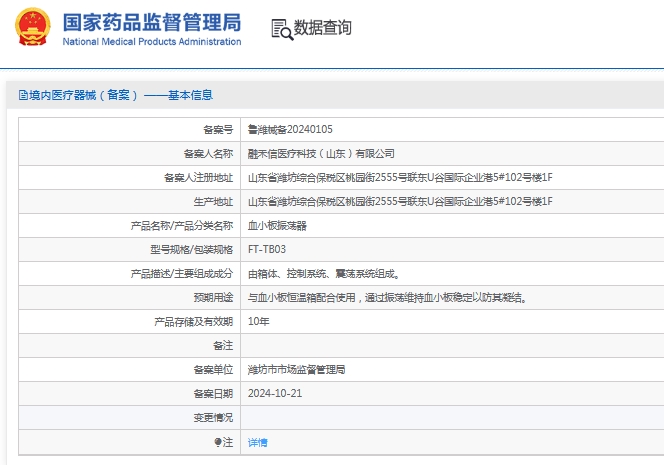Select 融禾信医疗科技（山东）有限公司 cell
Screen dimensions: 664x465
[321, 154]
